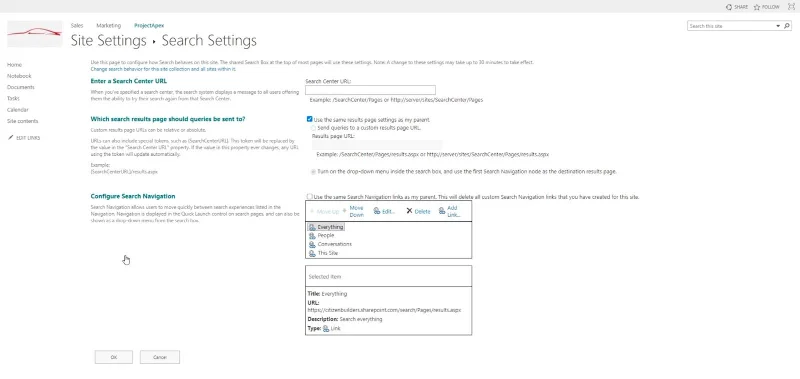This screenshot has width=800, height=379.
Task: Check Use the same Search Navigation links
Action: click(x=309, y=196)
